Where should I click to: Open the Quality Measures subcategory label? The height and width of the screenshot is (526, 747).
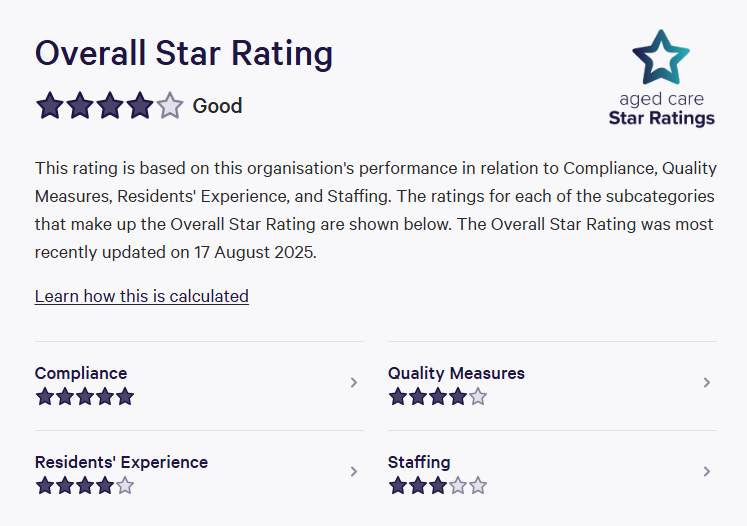pos(456,373)
